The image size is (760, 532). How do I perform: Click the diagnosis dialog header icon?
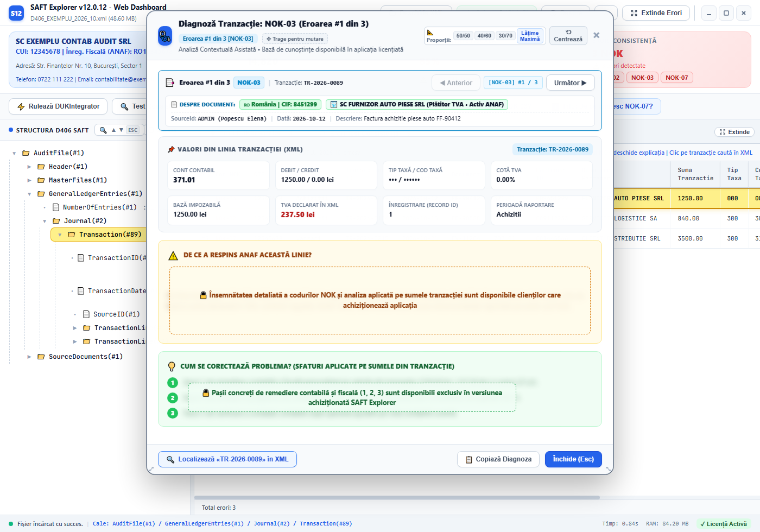[x=164, y=36]
